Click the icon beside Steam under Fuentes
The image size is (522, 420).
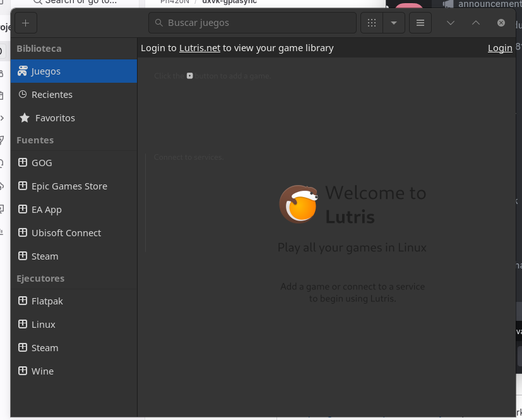click(23, 256)
